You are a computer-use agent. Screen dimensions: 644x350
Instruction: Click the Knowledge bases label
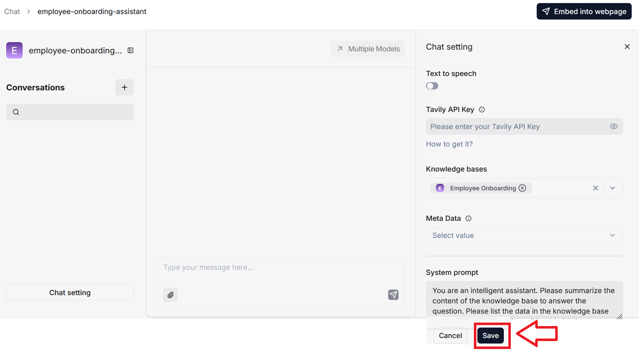pyautogui.click(x=456, y=169)
